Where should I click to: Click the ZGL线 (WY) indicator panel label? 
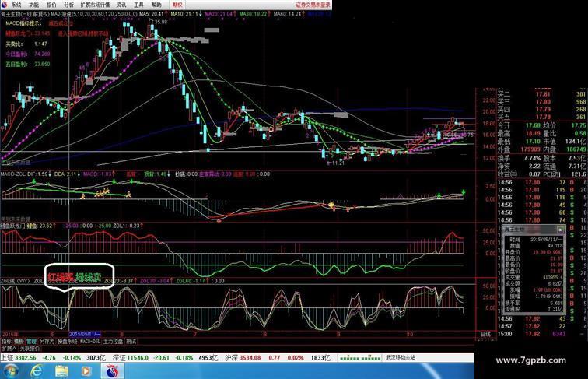(x=16, y=281)
